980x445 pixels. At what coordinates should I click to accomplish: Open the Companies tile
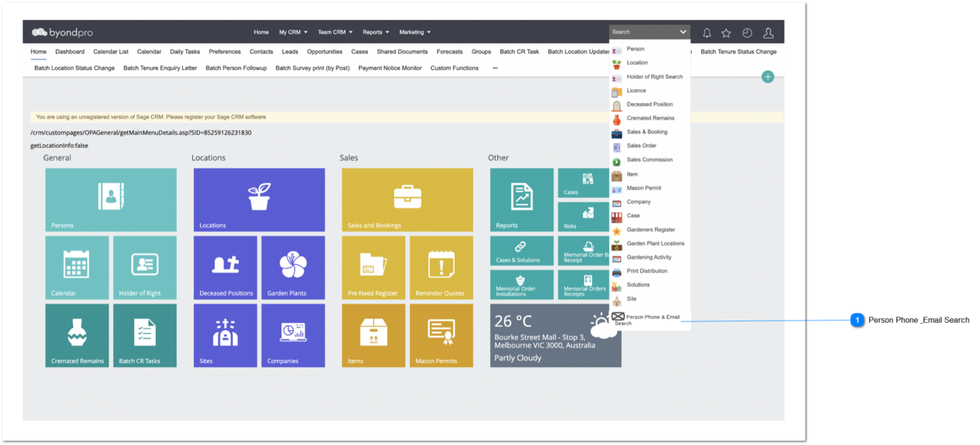pos(293,336)
